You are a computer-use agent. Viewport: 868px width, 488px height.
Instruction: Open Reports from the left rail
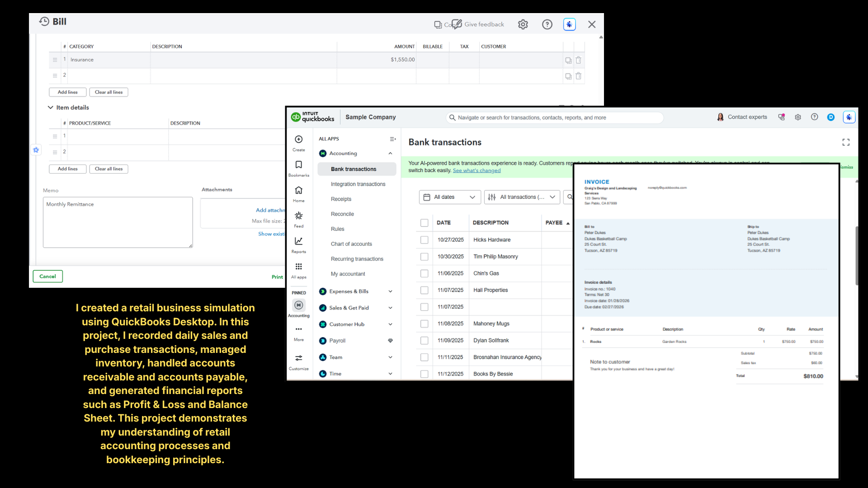298,241
